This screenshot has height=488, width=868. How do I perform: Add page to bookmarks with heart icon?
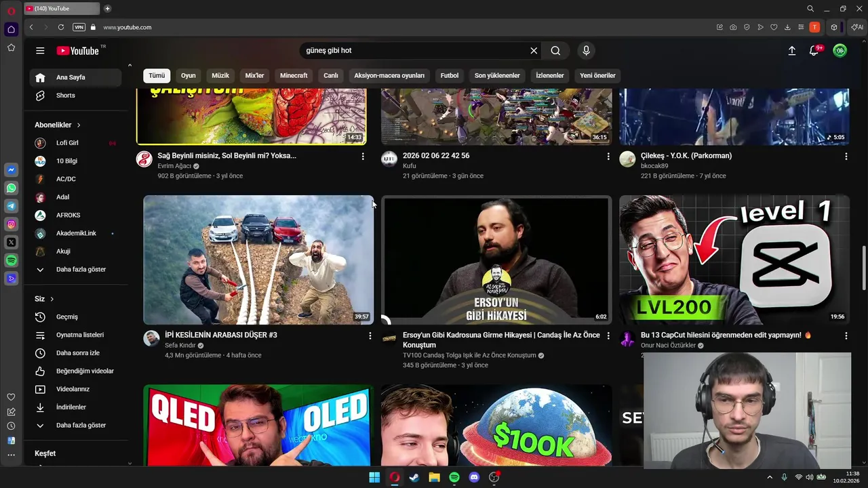click(x=774, y=27)
